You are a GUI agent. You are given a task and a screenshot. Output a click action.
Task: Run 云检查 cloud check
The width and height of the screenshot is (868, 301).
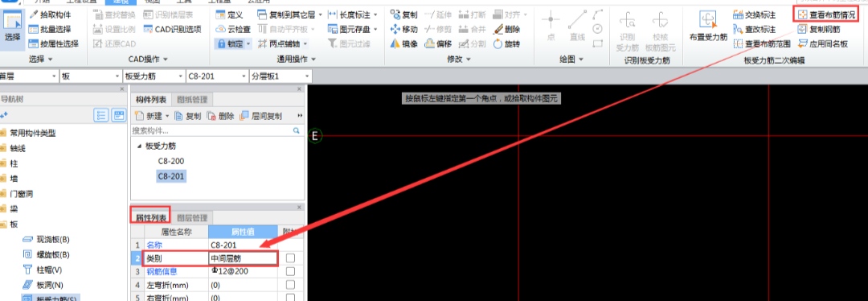click(x=233, y=29)
